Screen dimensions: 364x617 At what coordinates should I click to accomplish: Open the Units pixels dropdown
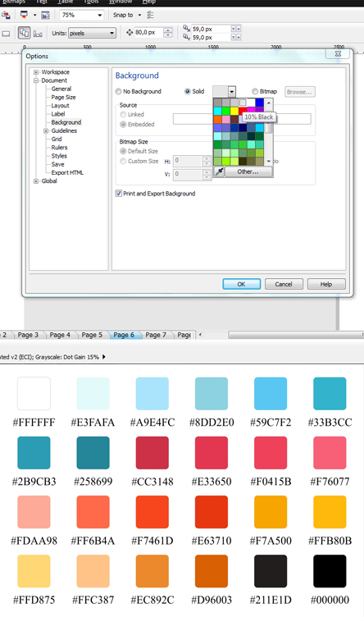pos(93,33)
